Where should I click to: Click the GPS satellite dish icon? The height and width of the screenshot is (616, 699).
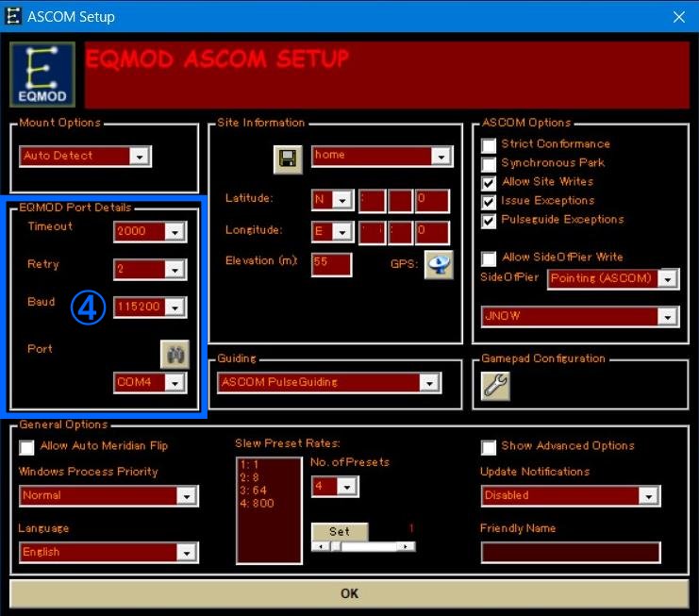coord(439,265)
